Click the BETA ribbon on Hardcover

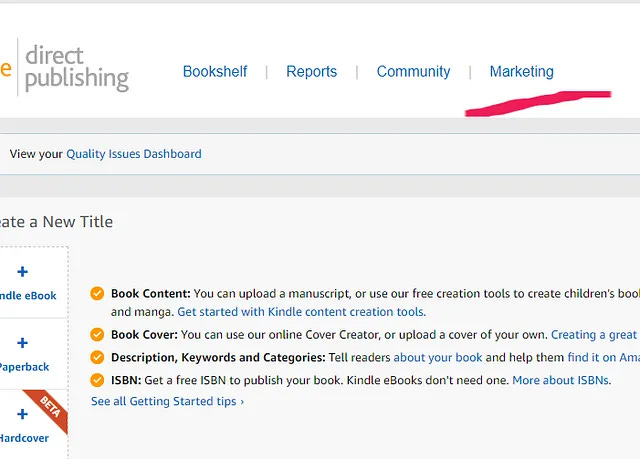coord(49,408)
